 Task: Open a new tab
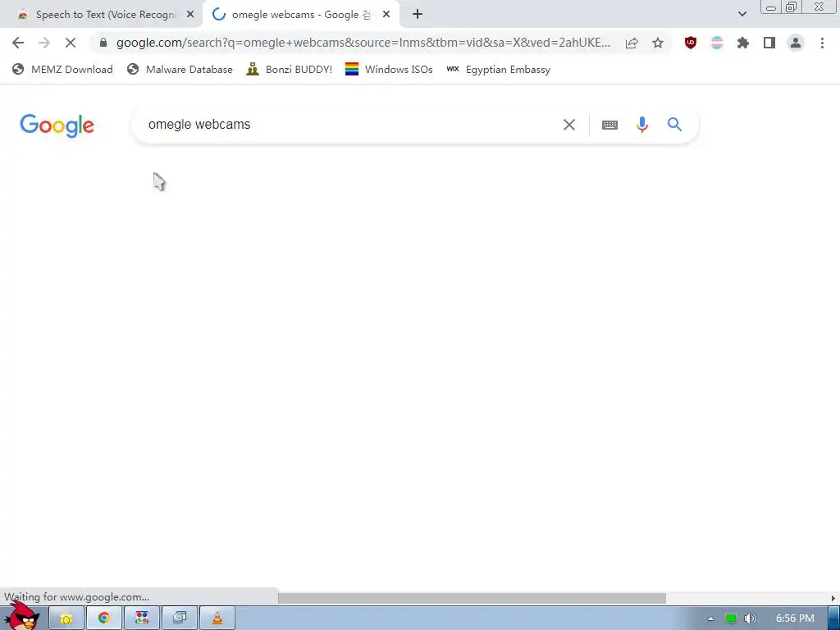[x=418, y=15]
